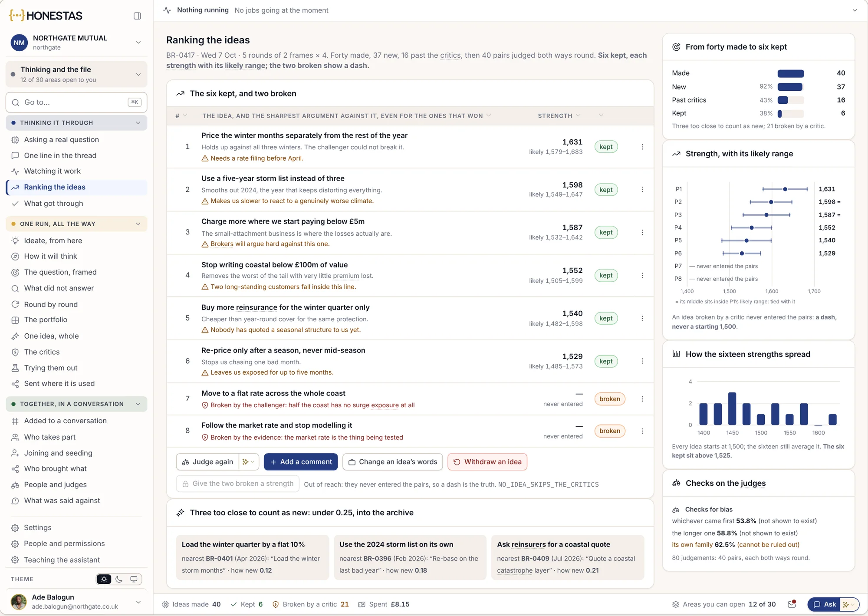Collapse the sidebar with the panel icon
868x616 pixels.
point(137,16)
